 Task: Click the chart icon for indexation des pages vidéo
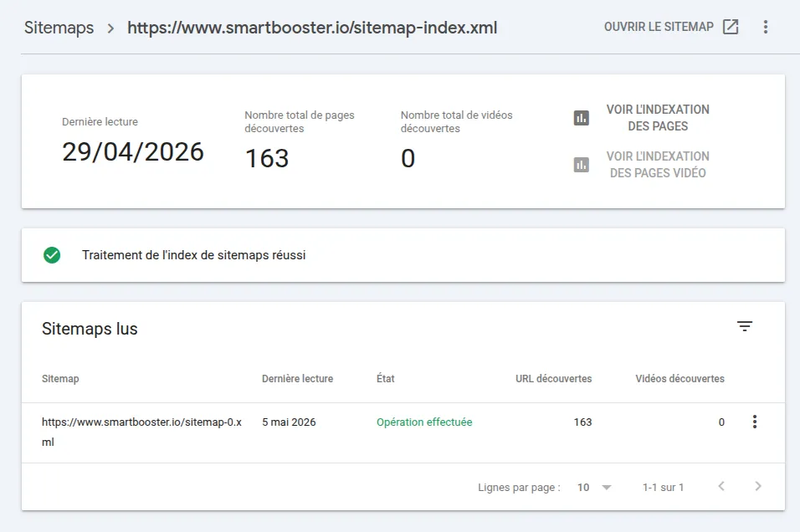point(581,165)
